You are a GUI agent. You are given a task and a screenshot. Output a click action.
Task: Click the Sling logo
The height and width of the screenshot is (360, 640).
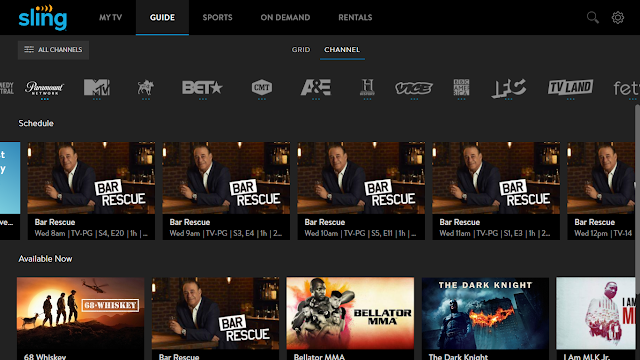click(x=42, y=18)
